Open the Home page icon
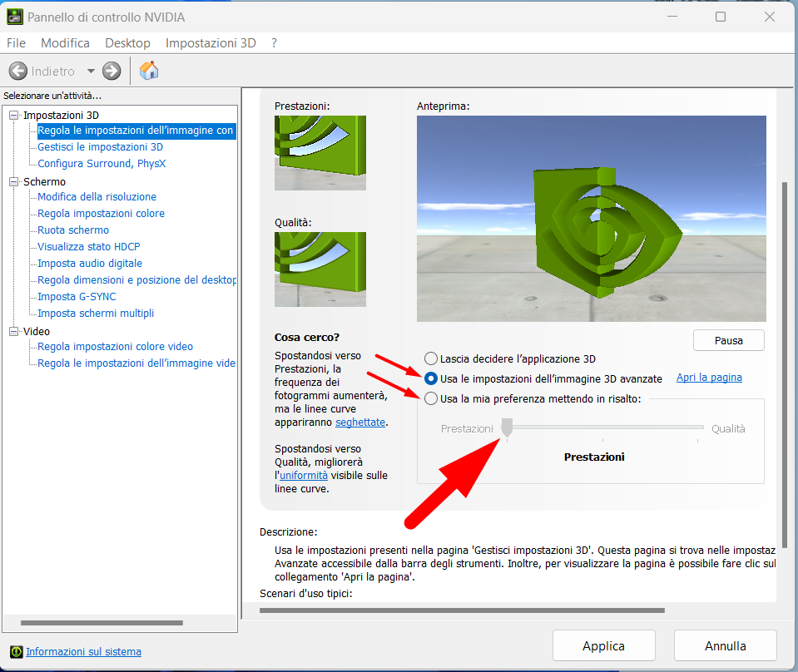The height and width of the screenshot is (672, 798). point(149,70)
